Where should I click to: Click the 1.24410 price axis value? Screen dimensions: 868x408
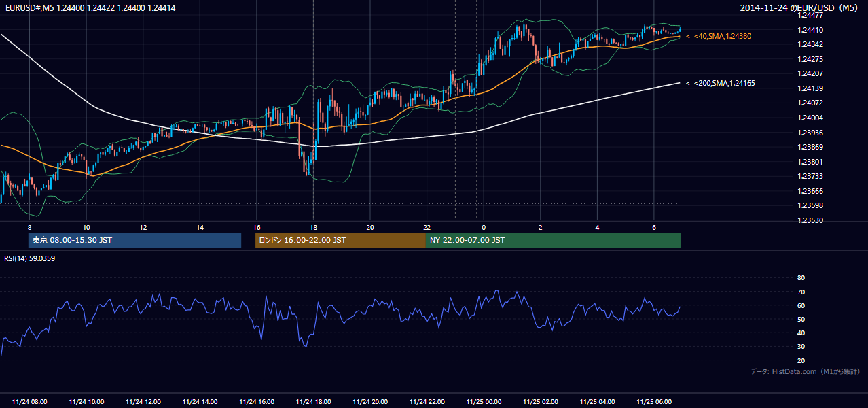point(811,30)
